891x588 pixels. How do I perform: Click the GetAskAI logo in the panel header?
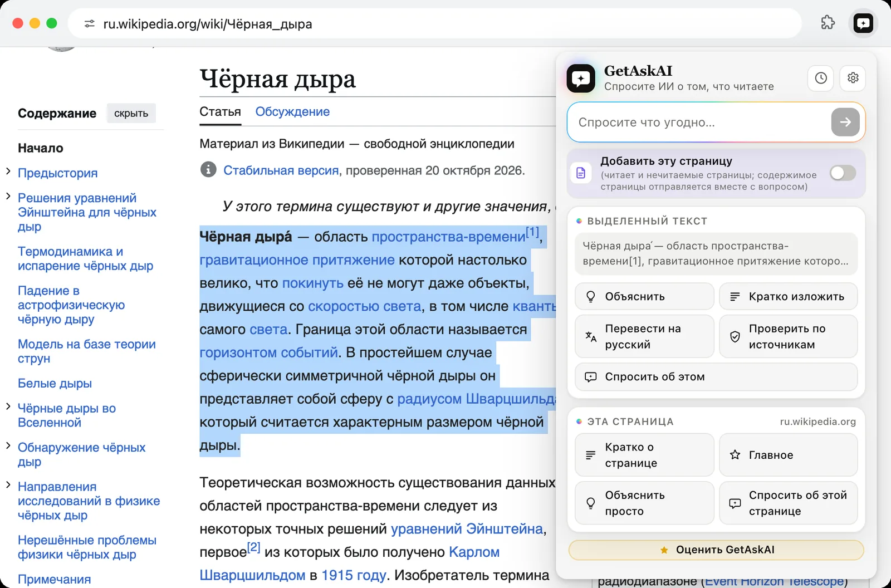(581, 78)
